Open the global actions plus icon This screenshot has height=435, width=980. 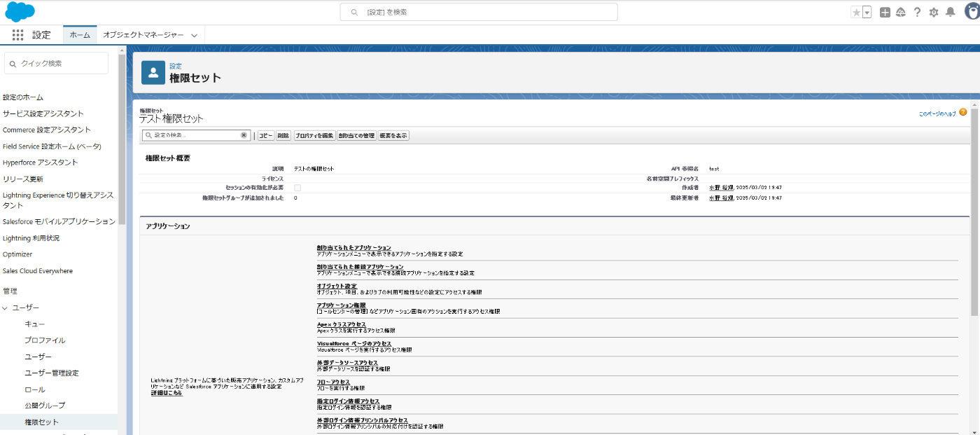885,12
